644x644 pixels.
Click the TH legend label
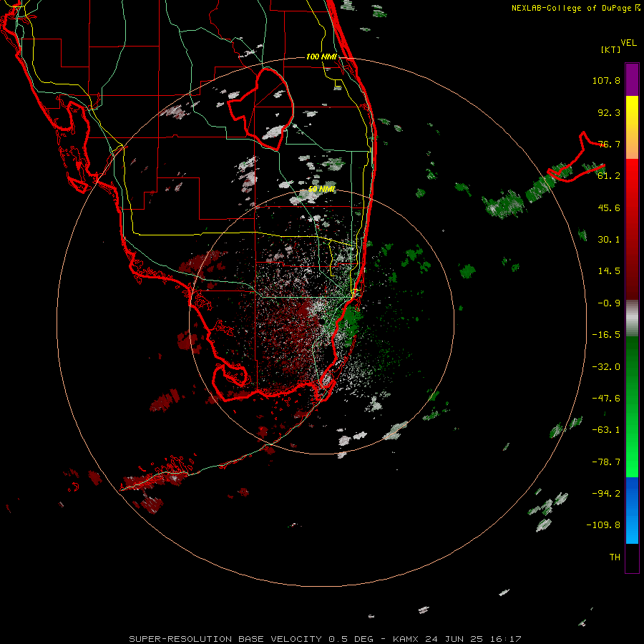click(615, 557)
